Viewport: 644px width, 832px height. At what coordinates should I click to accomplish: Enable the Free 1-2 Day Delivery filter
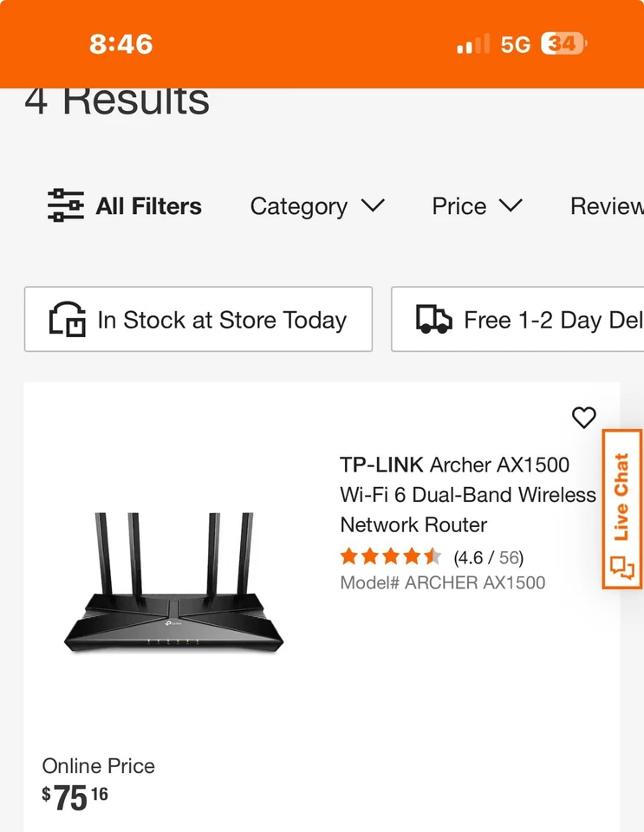click(529, 319)
